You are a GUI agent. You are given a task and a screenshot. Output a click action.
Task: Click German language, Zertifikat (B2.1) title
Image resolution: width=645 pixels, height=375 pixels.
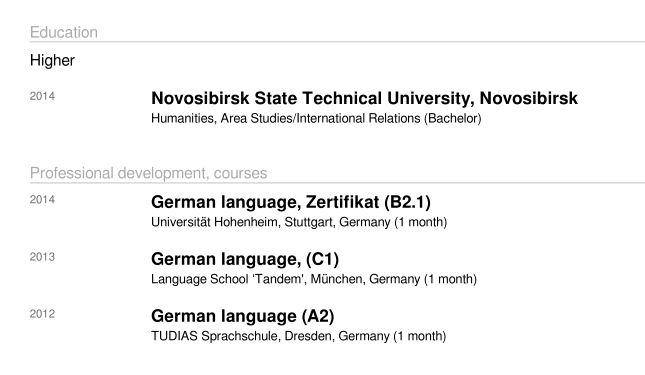point(291,202)
